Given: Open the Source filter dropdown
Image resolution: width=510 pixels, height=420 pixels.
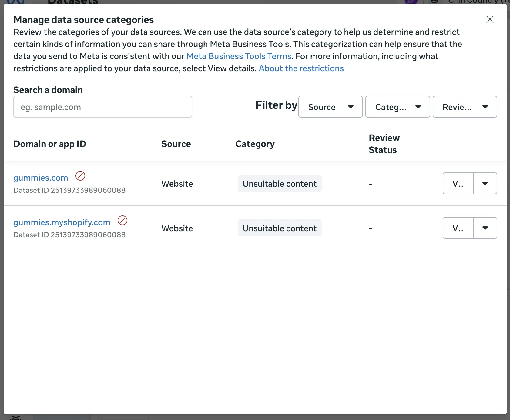Looking at the screenshot, I should [330, 107].
